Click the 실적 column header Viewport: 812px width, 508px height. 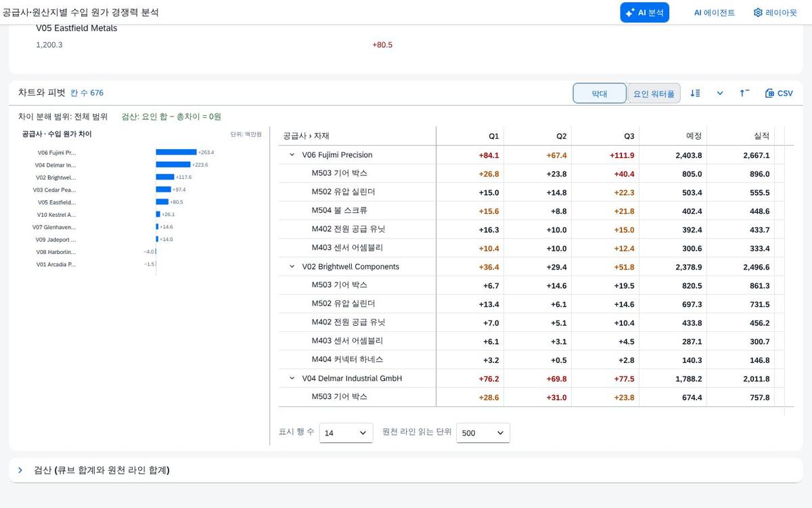pos(741,136)
